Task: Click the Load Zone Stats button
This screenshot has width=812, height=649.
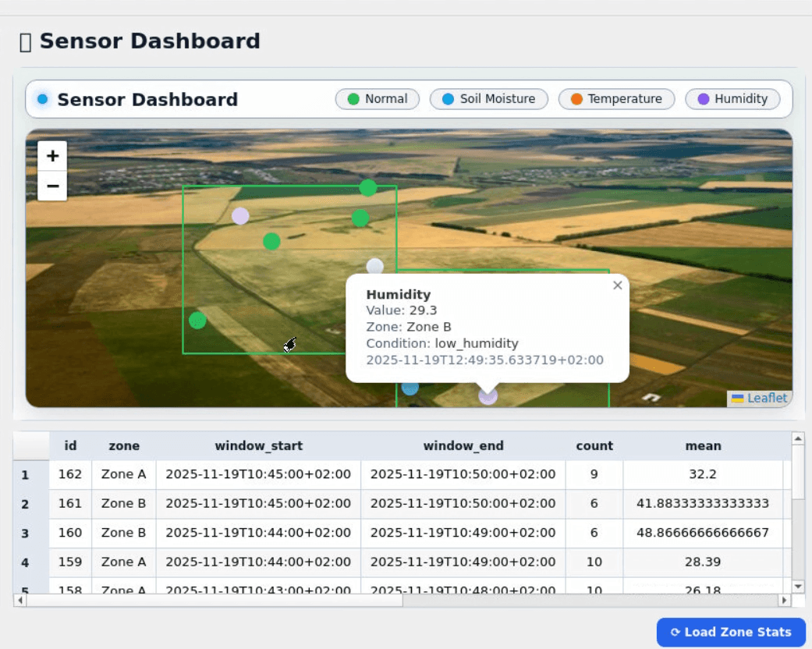Action: coord(731,632)
